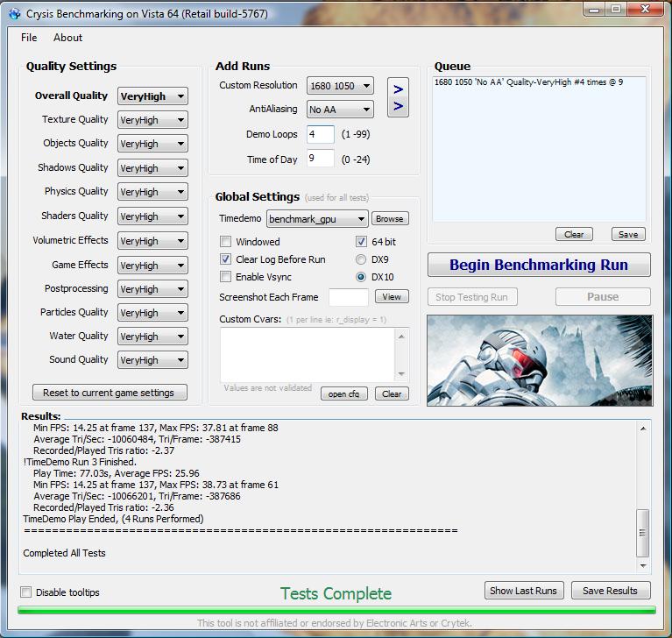Click View next to Screenshot Each Frame
The width and height of the screenshot is (672, 638).
point(392,297)
